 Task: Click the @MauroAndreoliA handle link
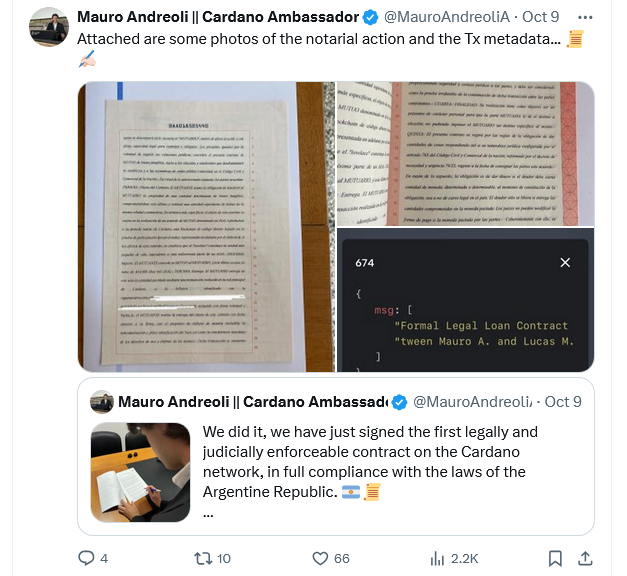coord(447,17)
